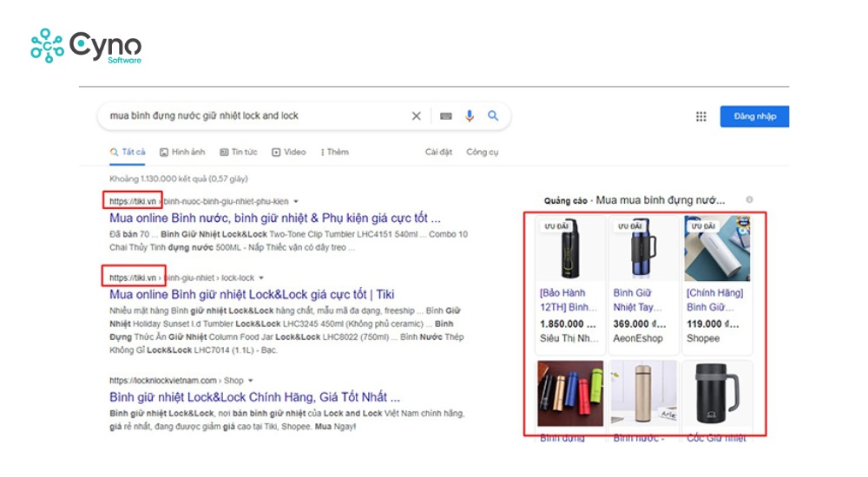Open the on-screen keyboard icon
This screenshot has height=477, width=868.
445,116
